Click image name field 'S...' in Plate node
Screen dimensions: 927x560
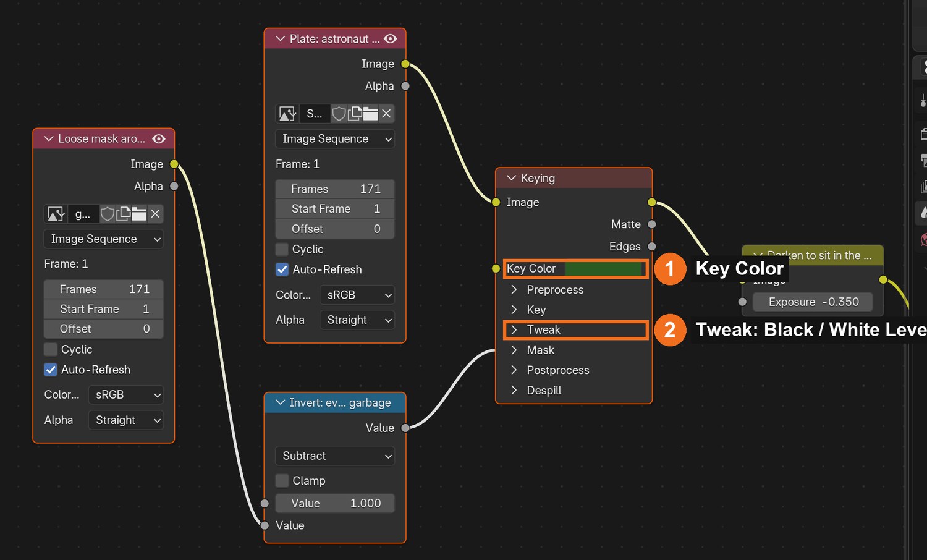tap(315, 114)
